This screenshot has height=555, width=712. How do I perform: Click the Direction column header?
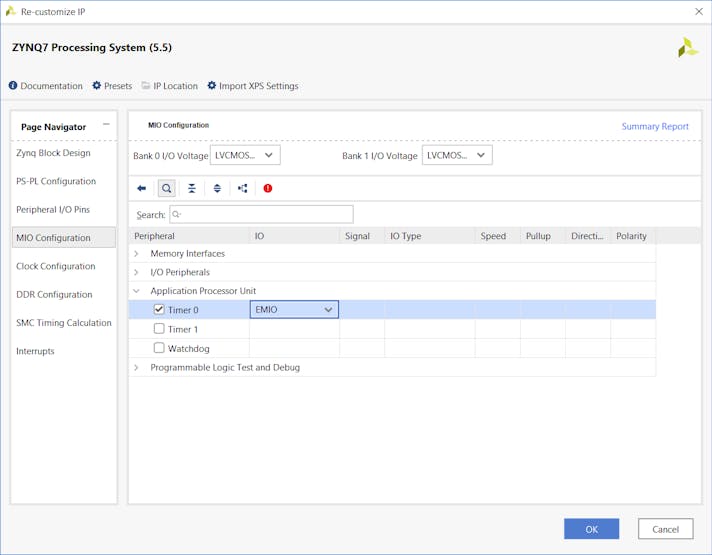coord(588,236)
